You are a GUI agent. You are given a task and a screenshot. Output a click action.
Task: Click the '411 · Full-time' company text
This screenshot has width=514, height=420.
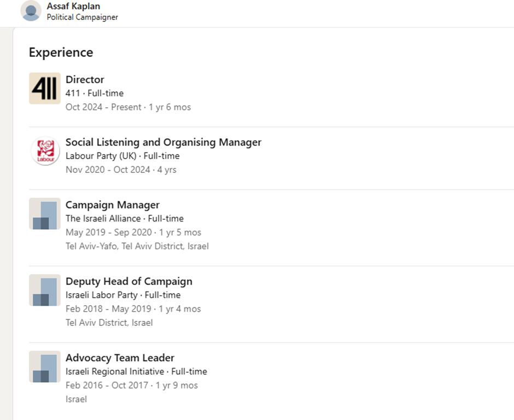(x=95, y=93)
